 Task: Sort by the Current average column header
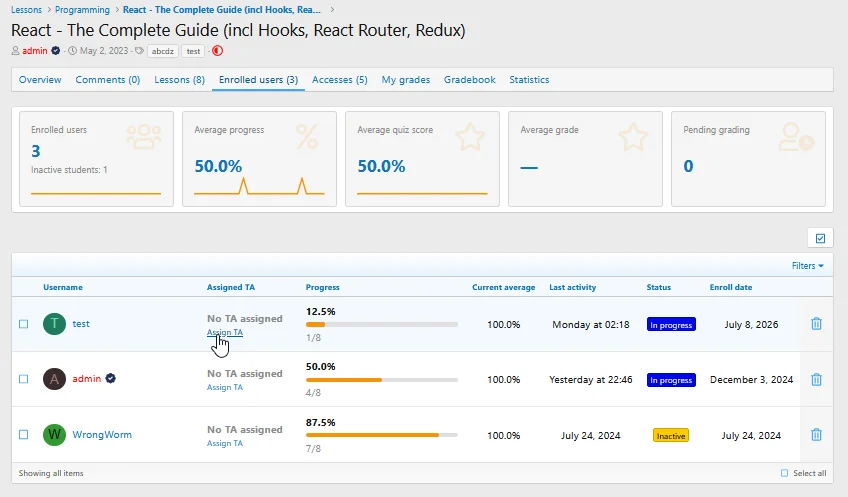[504, 287]
